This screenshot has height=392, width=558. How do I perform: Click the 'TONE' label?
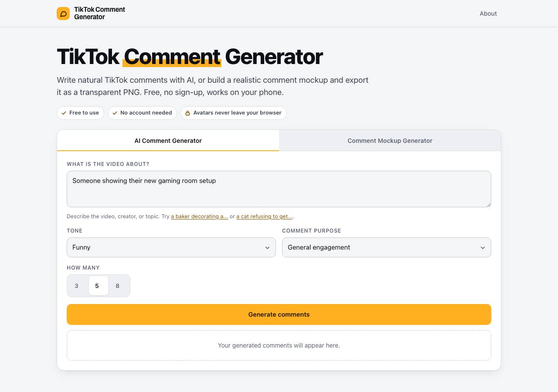click(75, 231)
